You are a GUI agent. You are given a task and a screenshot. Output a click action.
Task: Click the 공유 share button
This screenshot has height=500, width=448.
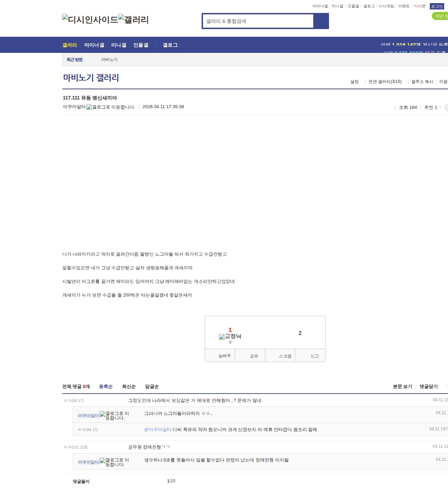click(250, 356)
